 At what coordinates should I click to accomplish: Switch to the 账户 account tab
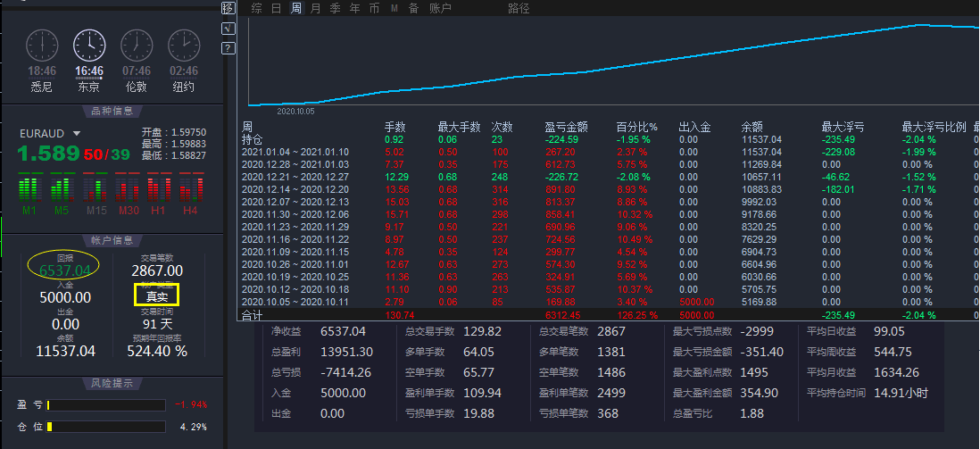(x=440, y=8)
